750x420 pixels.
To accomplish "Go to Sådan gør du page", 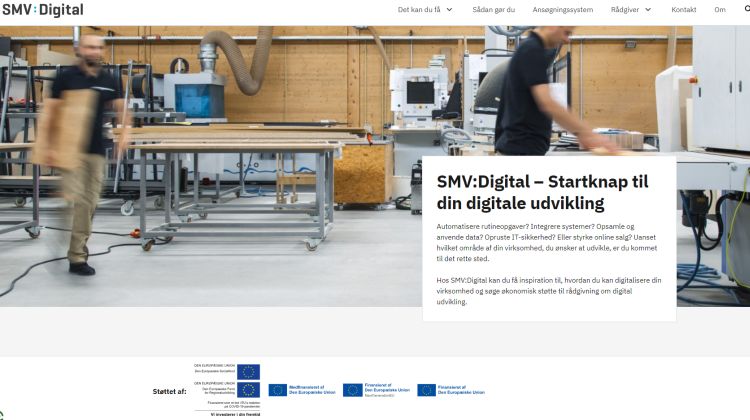I will tap(493, 10).
